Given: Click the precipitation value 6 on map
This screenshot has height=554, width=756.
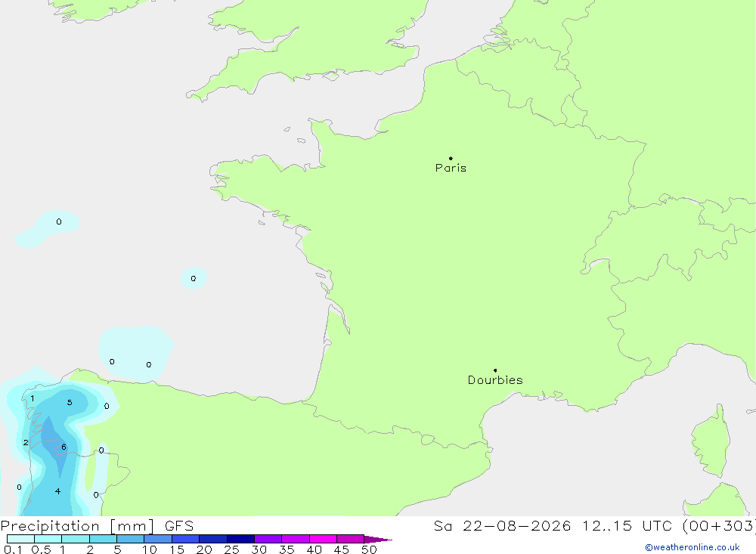Looking at the screenshot, I should (64, 447).
